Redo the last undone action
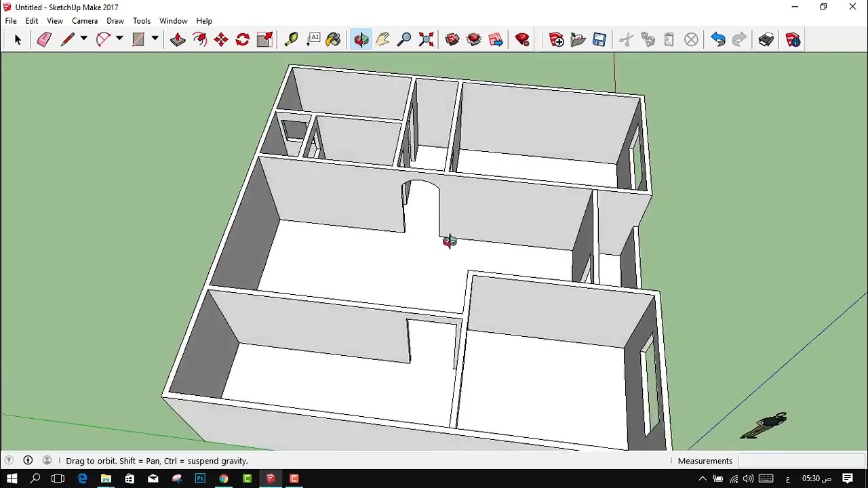The width and height of the screenshot is (868, 488). [x=740, y=40]
